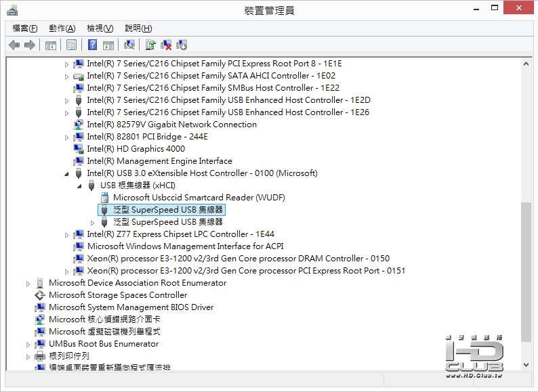
Task: Click the Microsoft 核心偵錯網路介面卡 icon
Action: [40, 320]
